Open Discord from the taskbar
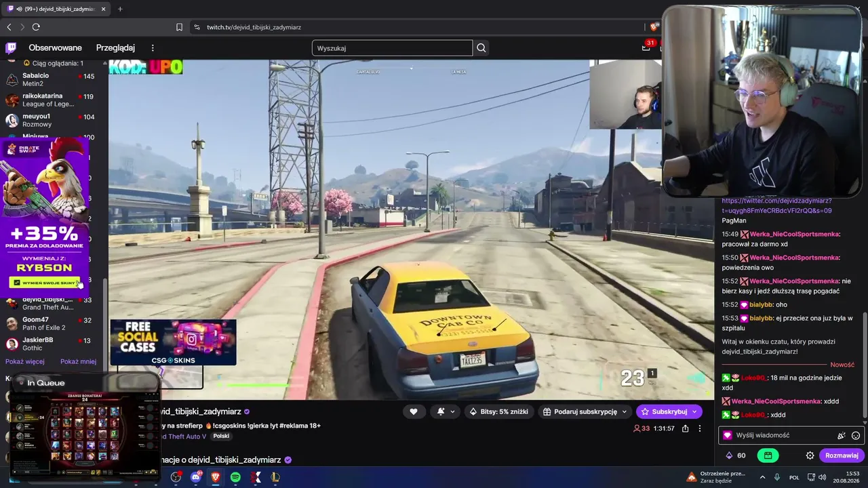The width and height of the screenshot is (868, 488). 197,477
